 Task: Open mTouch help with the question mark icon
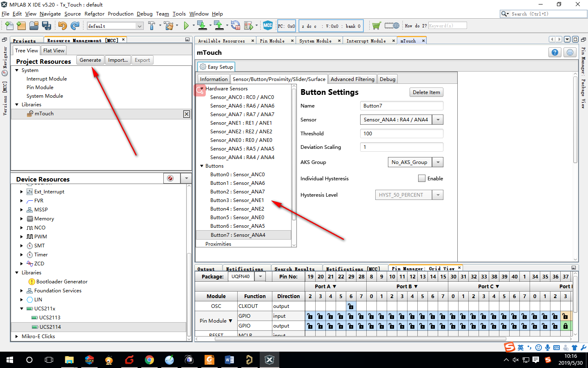[x=555, y=52]
